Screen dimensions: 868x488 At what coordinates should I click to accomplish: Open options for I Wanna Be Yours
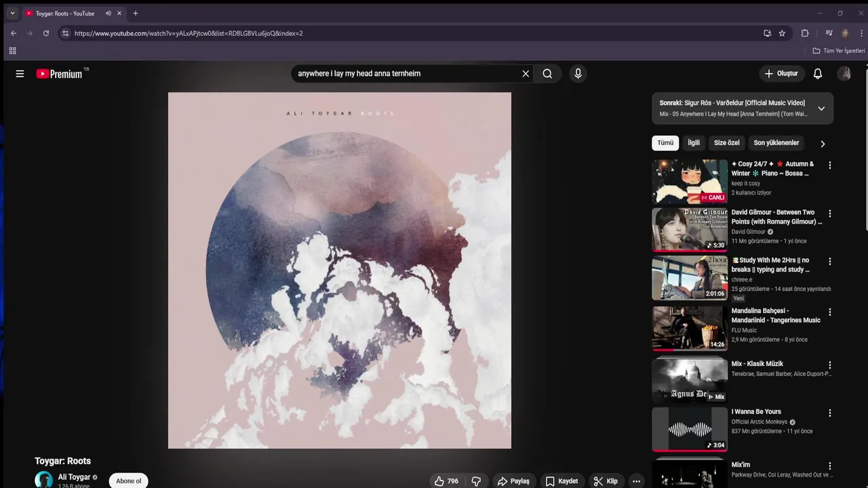pyautogui.click(x=829, y=413)
